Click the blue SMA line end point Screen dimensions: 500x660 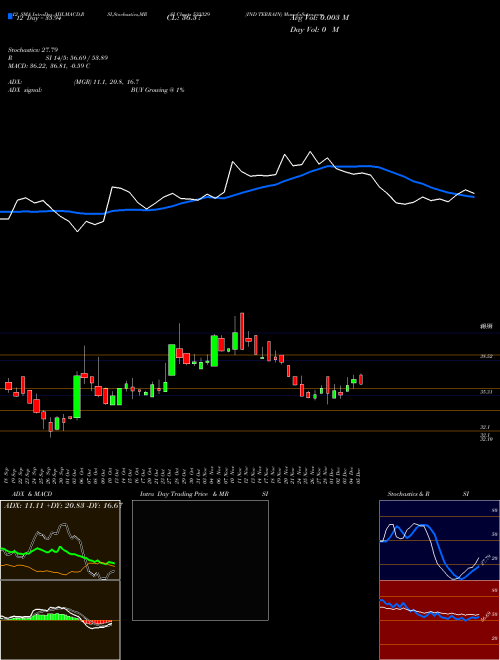pyautogui.click(x=474, y=197)
